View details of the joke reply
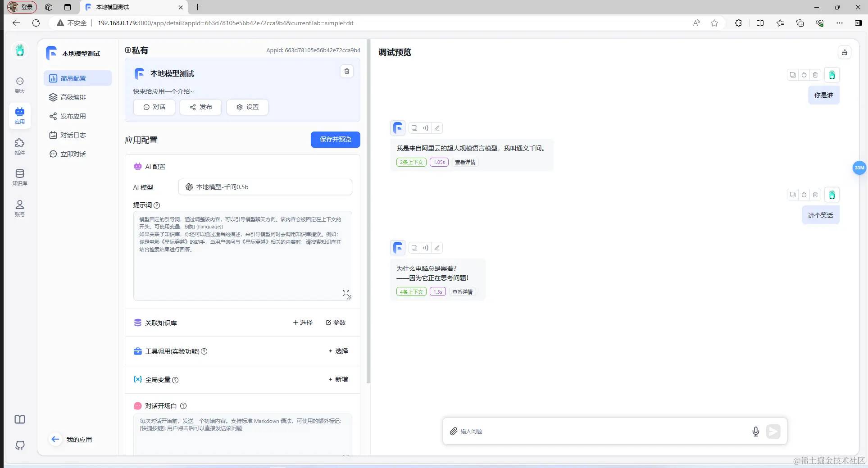 pyautogui.click(x=462, y=292)
